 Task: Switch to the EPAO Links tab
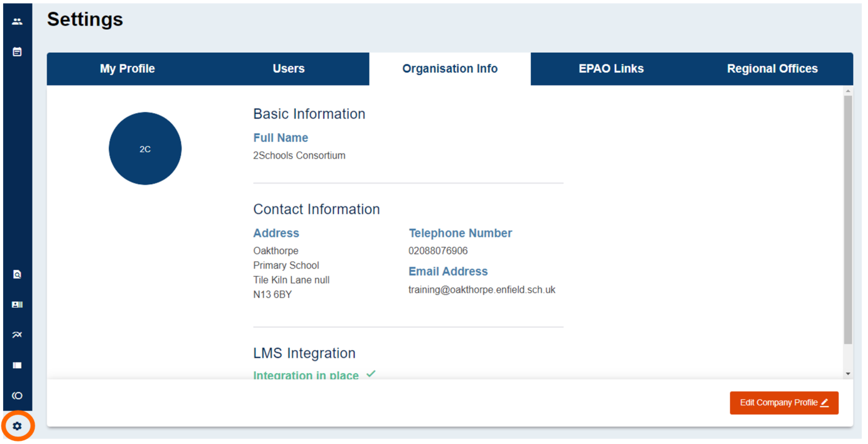pyautogui.click(x=611, y=68)
